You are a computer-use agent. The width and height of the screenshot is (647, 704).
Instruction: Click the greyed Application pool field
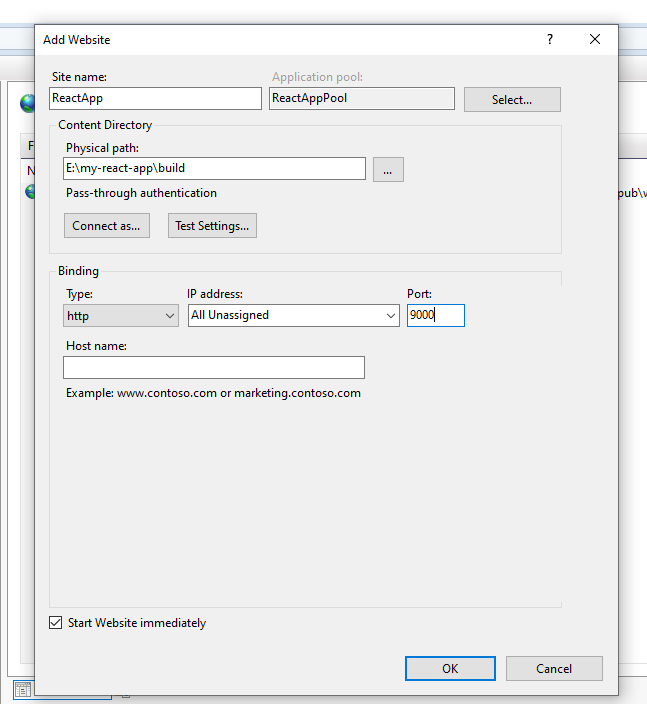tap(362, 98)
